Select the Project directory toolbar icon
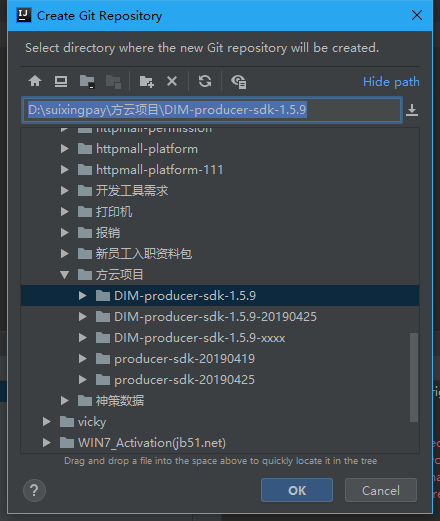This screenshot has height=521, width=440. [87, 81]
